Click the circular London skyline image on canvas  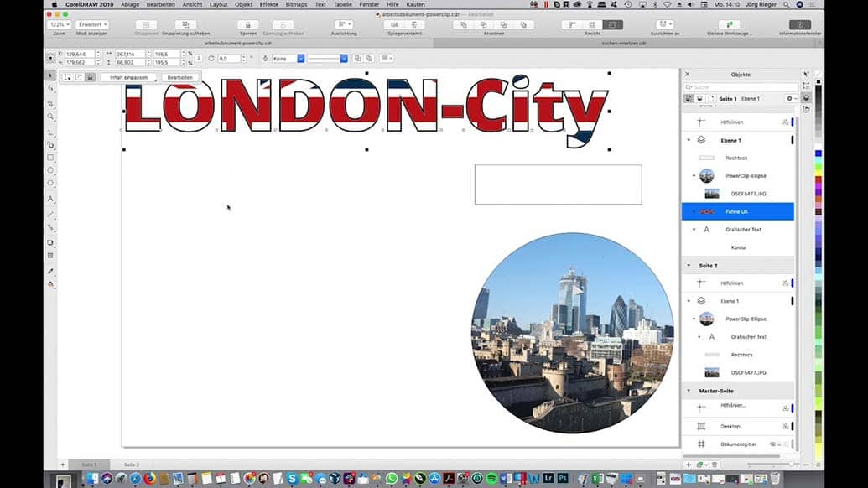pyautogui.click(x=573, y=333)
